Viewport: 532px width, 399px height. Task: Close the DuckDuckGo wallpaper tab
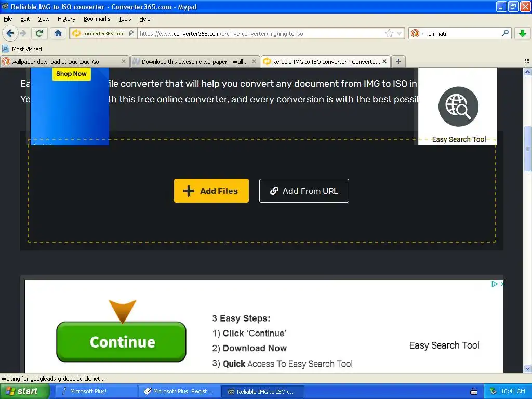124,61
